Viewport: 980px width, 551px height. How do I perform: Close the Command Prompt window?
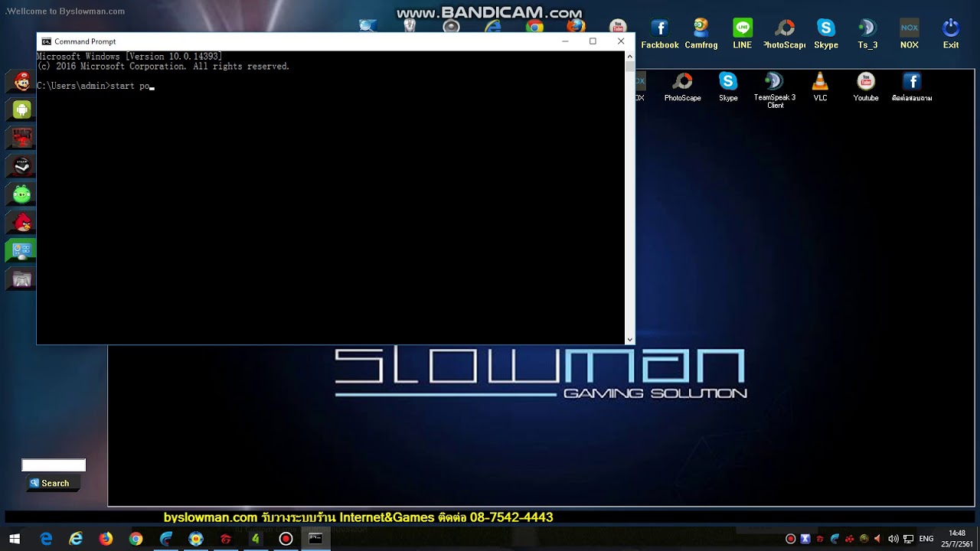coord(621,41)
